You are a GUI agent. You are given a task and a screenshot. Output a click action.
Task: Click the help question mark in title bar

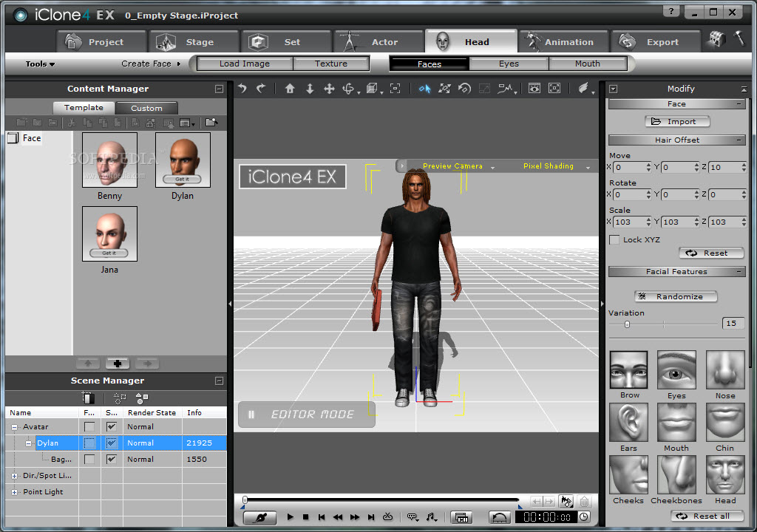pos(671,12)
